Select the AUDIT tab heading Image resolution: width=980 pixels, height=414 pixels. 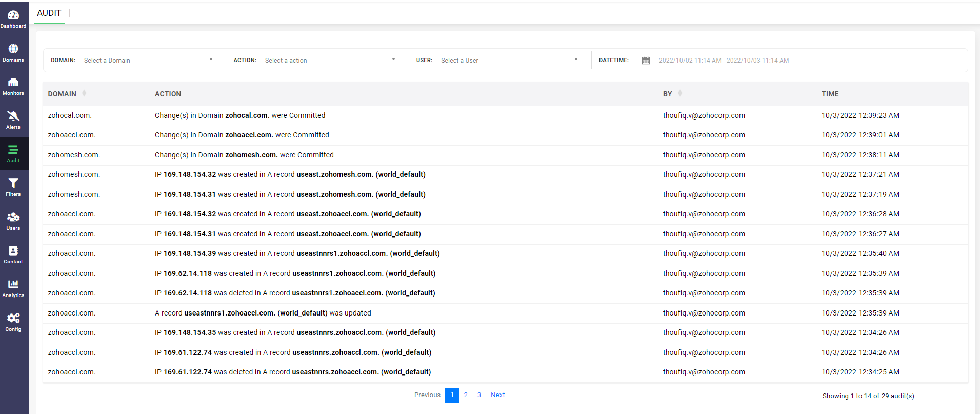coord(49,13)
